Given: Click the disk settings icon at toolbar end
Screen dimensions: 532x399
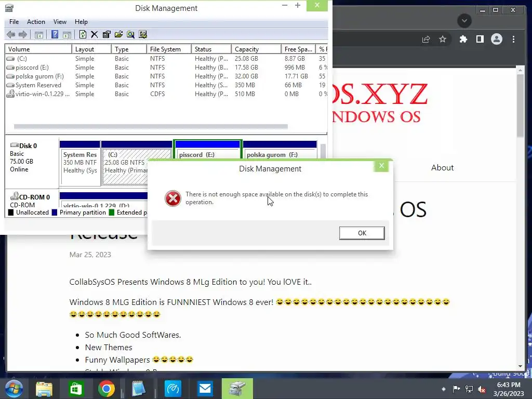Looking at the screenshot, I should coord(143,34).
